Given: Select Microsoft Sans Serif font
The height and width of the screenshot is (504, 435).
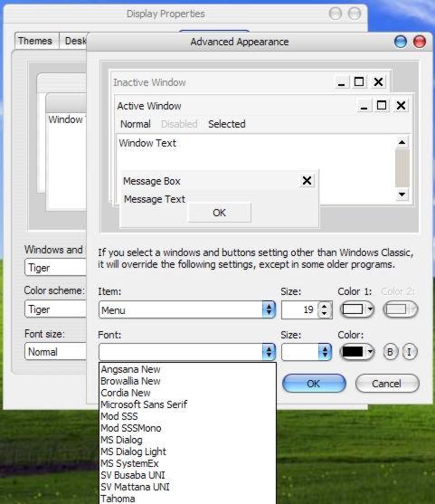Looking at the screenshot, I should point(144,404).
